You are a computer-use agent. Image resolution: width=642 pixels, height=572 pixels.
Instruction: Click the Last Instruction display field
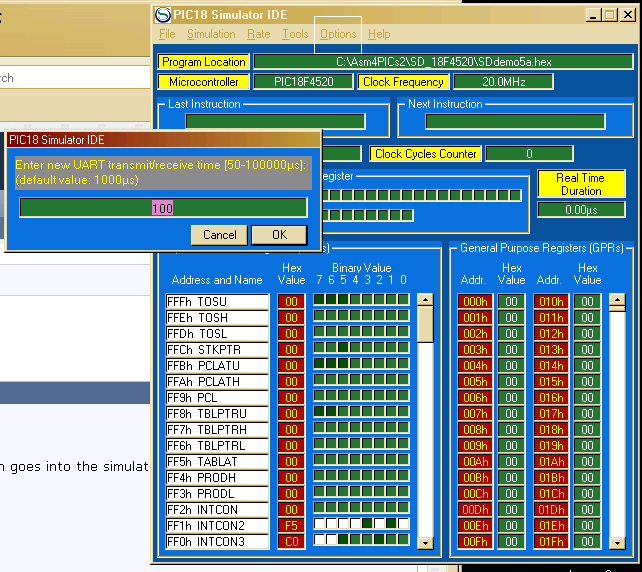[x=275, y=122]
